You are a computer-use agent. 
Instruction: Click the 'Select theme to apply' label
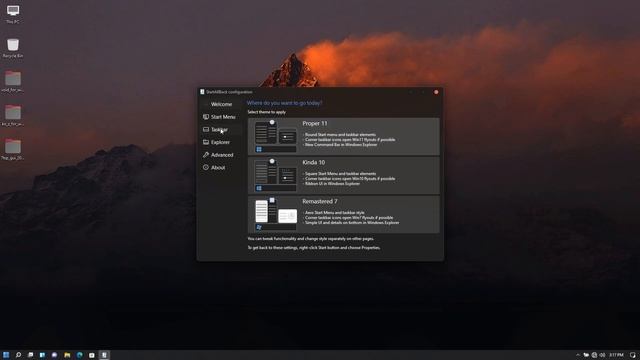(x=267, y=112)
